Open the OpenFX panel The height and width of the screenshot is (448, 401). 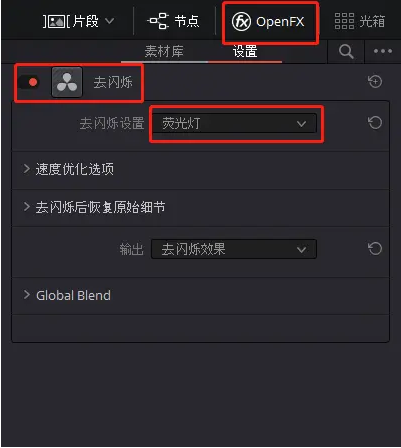coord(268,22)
